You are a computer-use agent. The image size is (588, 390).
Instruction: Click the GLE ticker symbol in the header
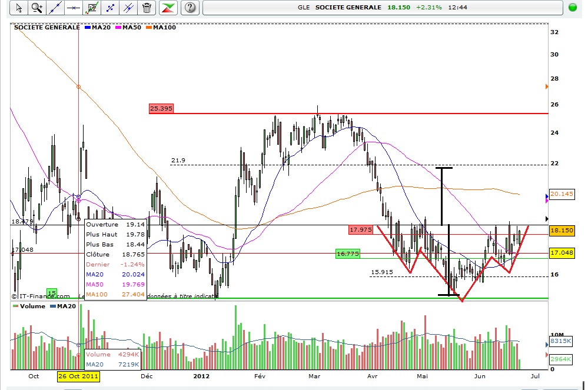click(303, 8)
